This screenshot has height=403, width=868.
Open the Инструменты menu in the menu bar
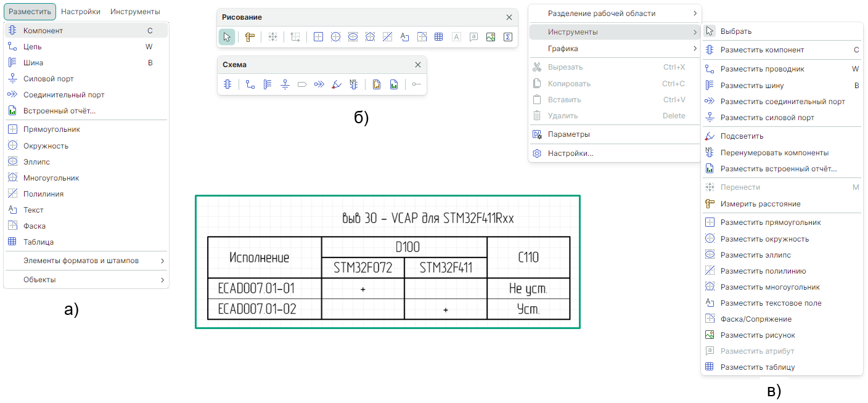136,12
